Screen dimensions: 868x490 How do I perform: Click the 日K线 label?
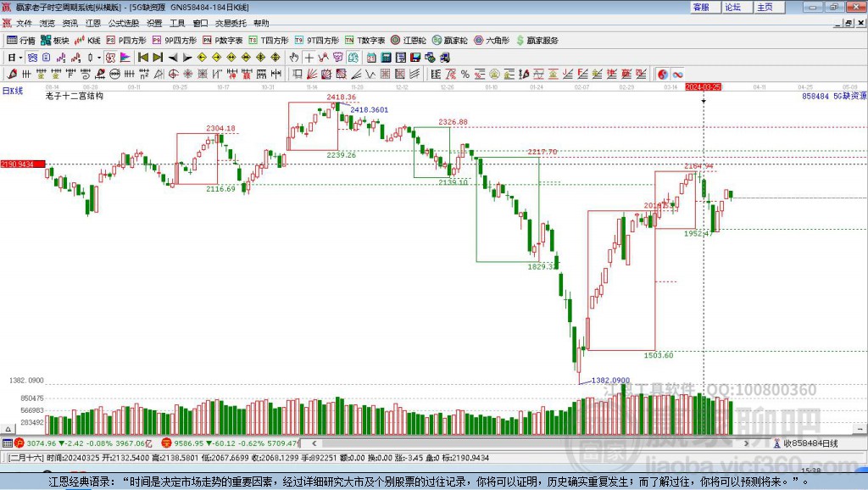[x=13, y=91]
